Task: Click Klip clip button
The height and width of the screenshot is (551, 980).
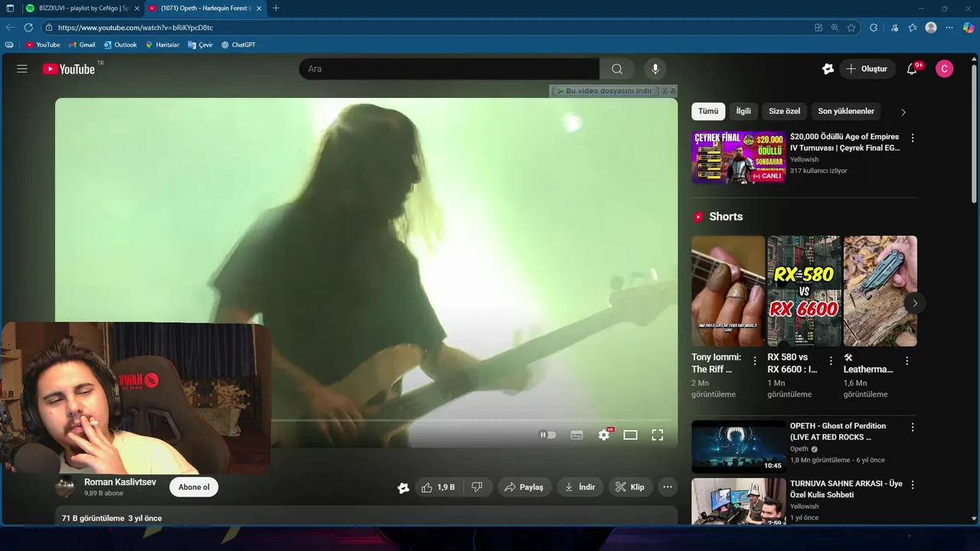Action: coord(630,487)
